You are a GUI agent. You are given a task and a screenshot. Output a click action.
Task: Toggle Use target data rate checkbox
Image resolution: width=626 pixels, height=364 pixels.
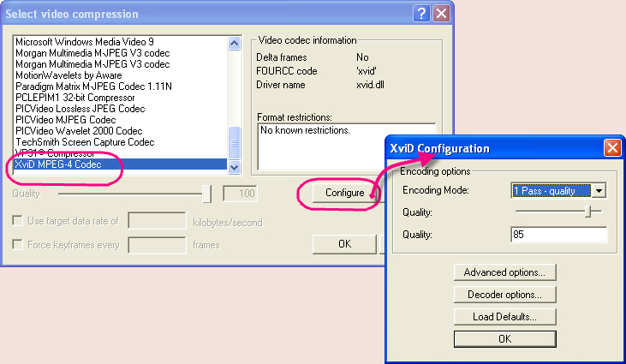point(18,221)
